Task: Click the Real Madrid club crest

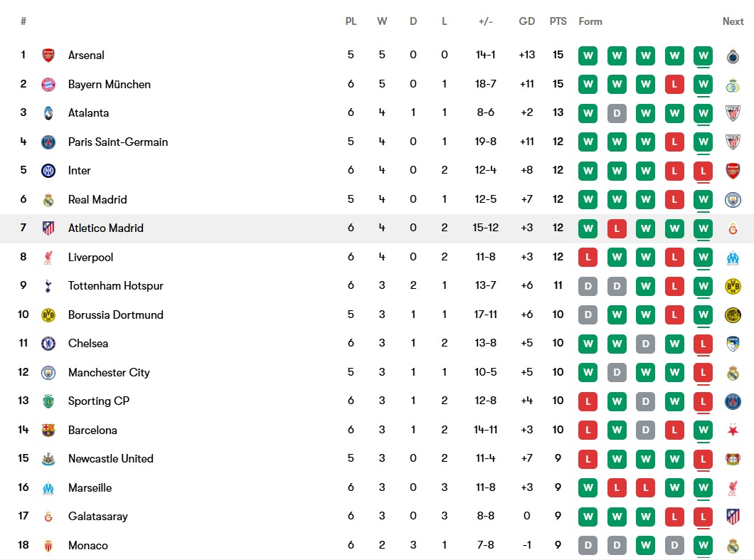Action: pyautogui.click(x=48, y=199)
